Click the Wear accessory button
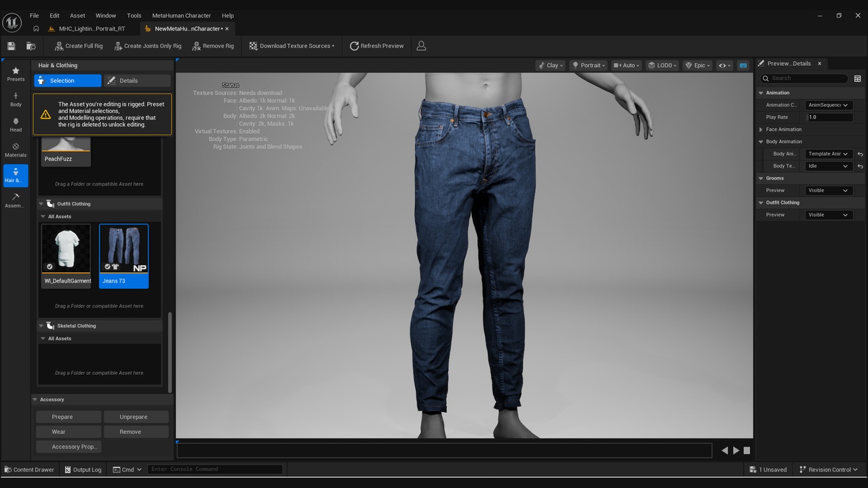The height and width of the screenshot is (488, 868). click(68, 432)
